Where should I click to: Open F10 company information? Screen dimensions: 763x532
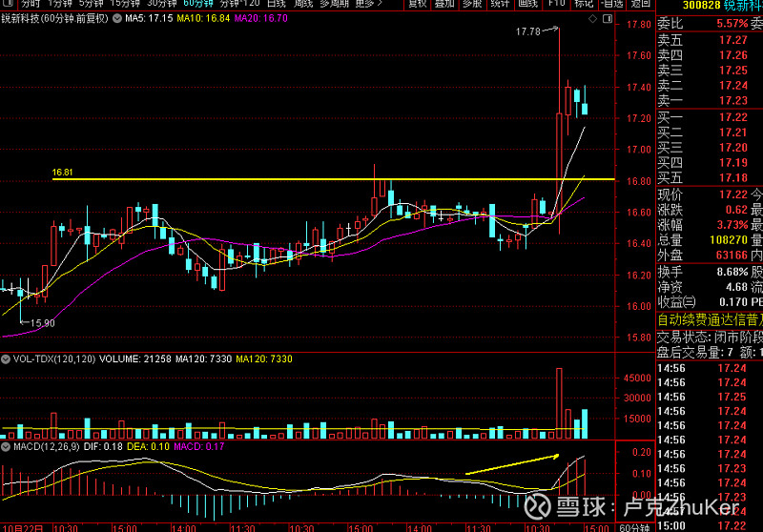tap(556, 4)
